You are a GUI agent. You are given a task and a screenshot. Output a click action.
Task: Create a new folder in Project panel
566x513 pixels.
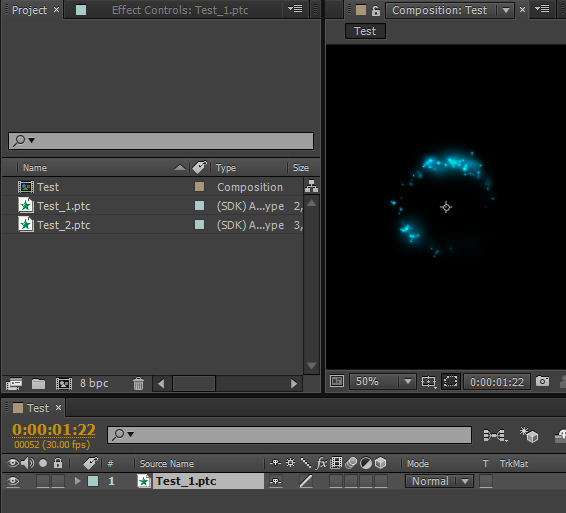click(x=38, y=383)
